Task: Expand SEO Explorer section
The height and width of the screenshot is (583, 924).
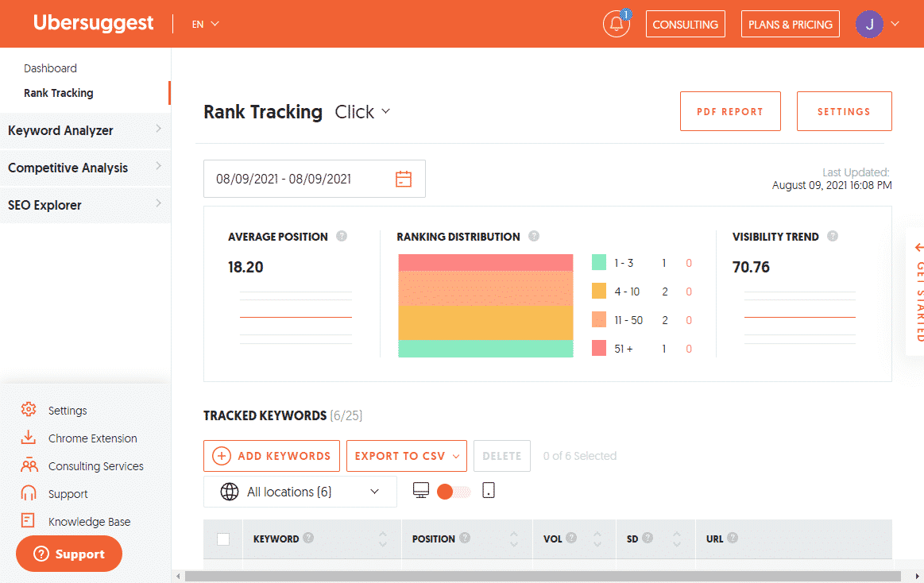Action: [x=86, y=205]
